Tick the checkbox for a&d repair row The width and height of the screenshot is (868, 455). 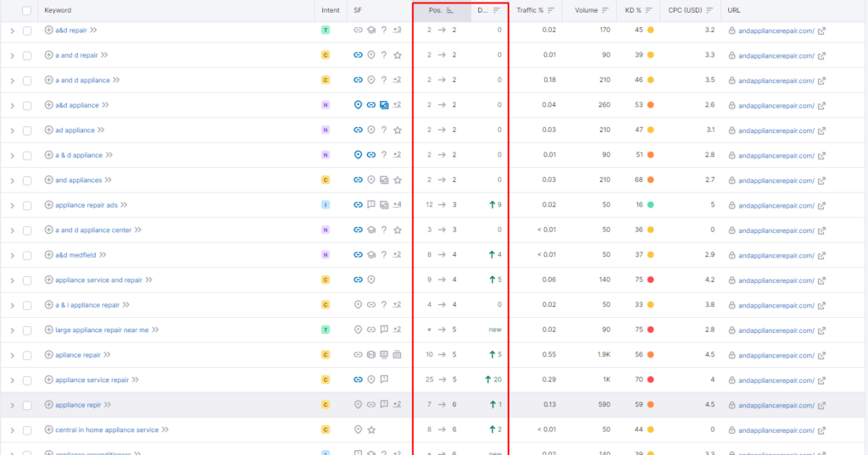tap(26, 31)
